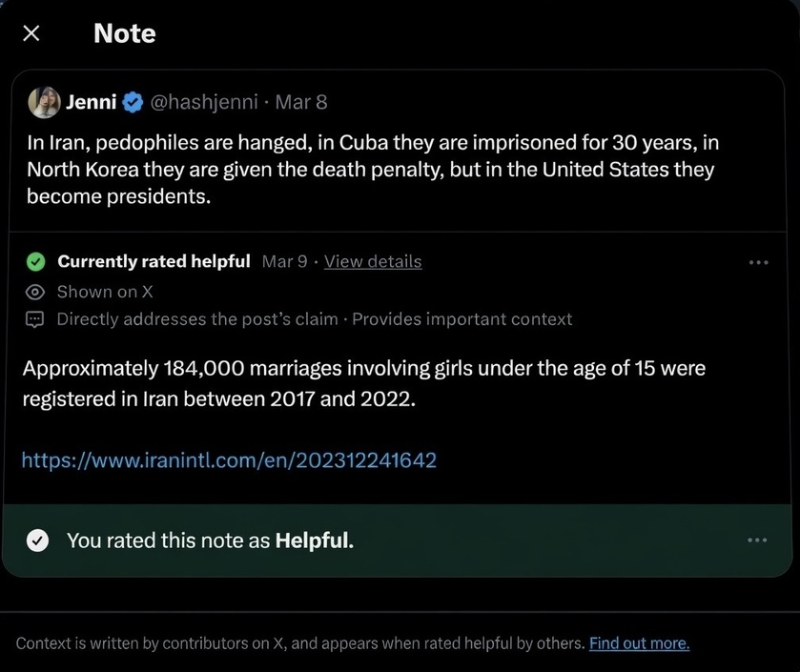Select the Provides important context reason
Viewport: 800px width, 672px height.
tap(462, 319)
